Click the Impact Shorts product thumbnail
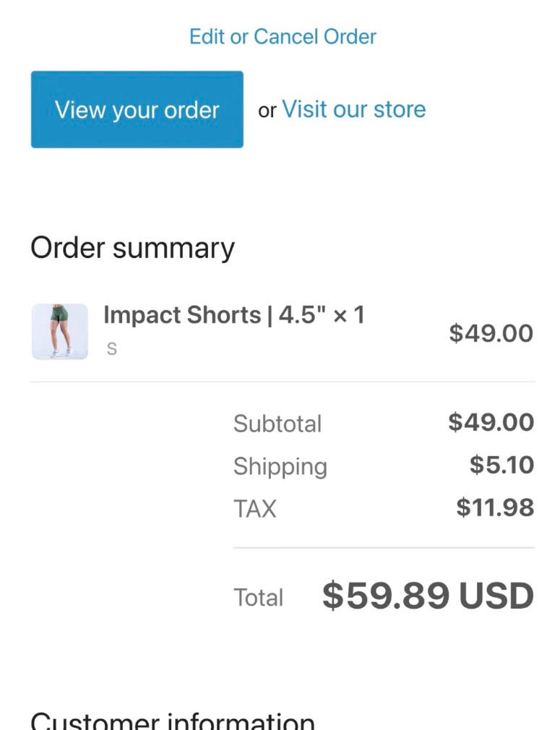 coord(60,332)
